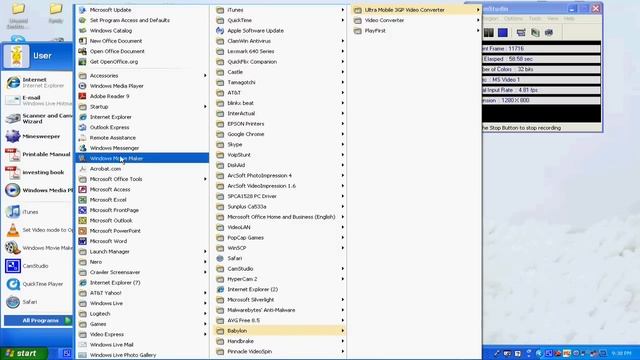Open the Logitech folder entry
This screenshot has height=360, width=640.
(142, 313)
